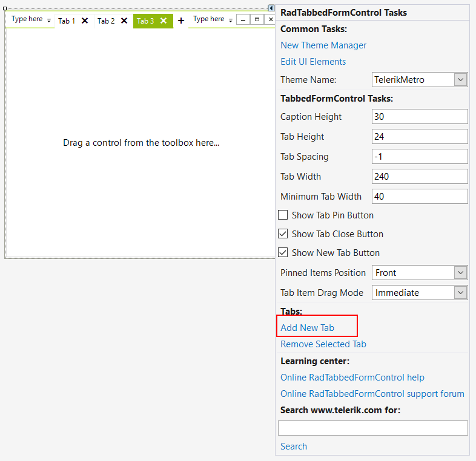
Task: Enable Show Tab Pin Button checkbox
Action: click(283, 215)
